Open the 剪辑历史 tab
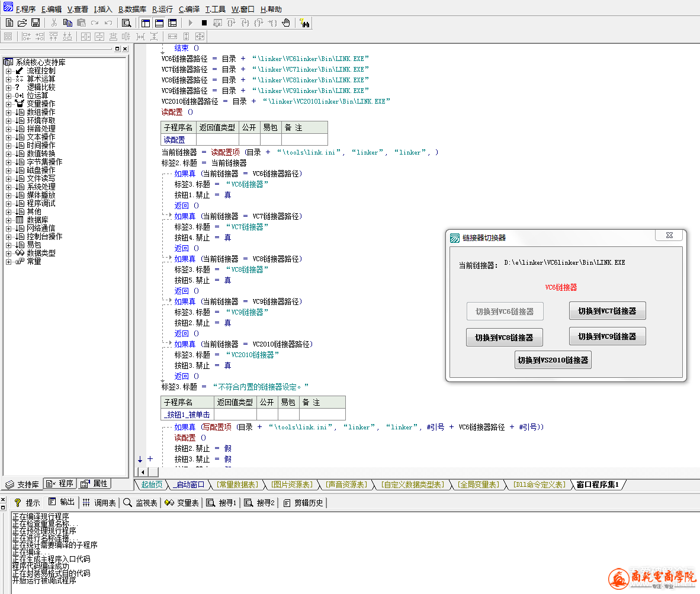This screenshot has height=594, width=700. tap(303, 503)
